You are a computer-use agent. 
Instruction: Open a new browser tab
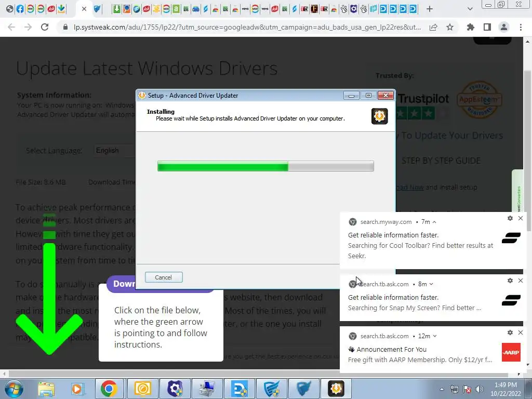tap(430, 9)
